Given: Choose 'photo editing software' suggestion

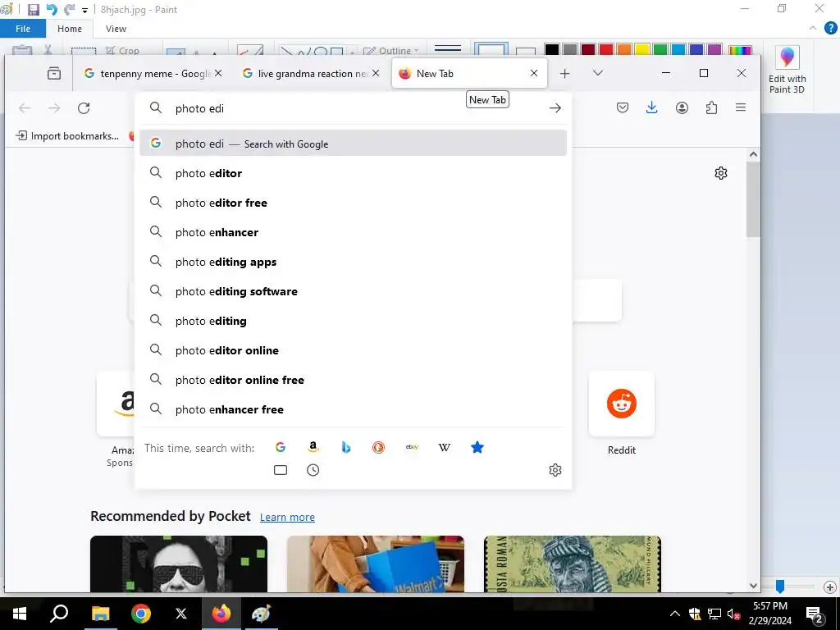Looking at the screenshot, I should tap(353, 291).
